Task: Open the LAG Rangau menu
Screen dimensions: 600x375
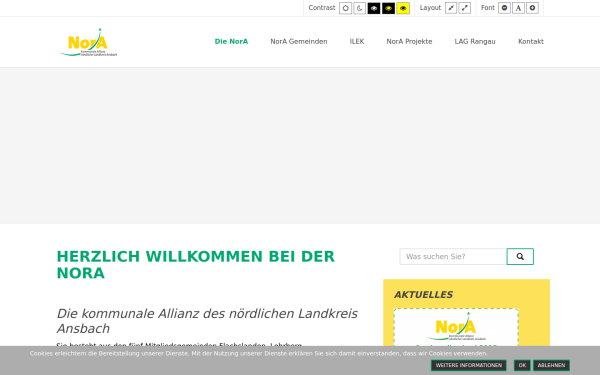Action: click(x=475, y=41)
